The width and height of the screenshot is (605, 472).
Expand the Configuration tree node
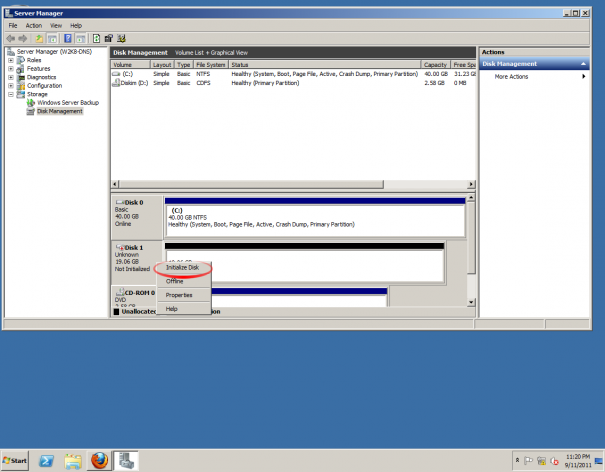click(x=11, y=86)
